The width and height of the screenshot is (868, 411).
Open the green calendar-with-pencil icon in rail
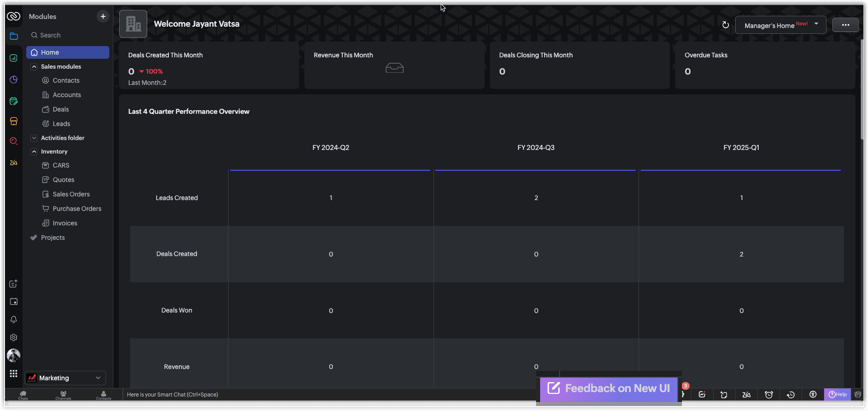pyautogui.click(x=14, y=101)
